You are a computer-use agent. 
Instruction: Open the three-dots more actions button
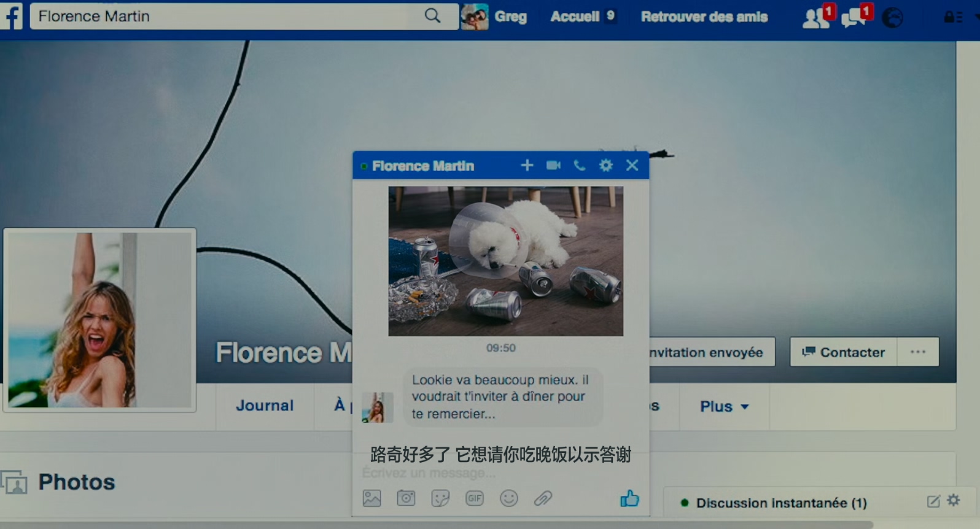pos(918,352)
